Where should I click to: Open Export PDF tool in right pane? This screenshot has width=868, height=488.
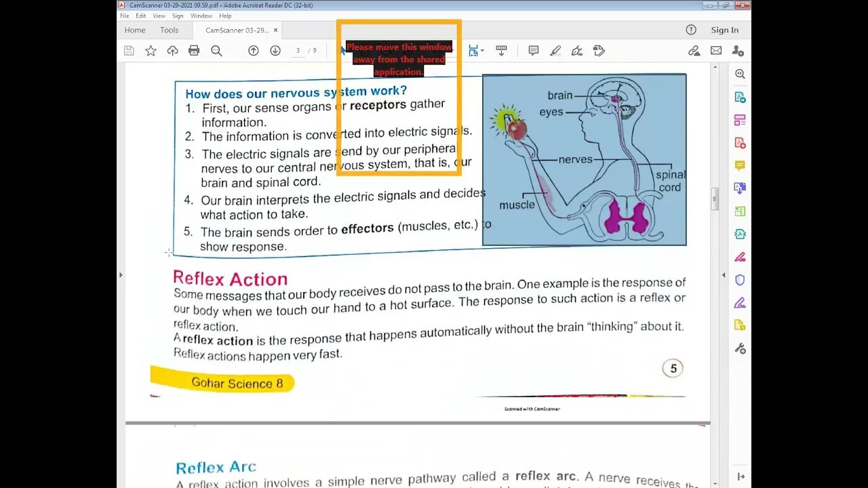740,97
